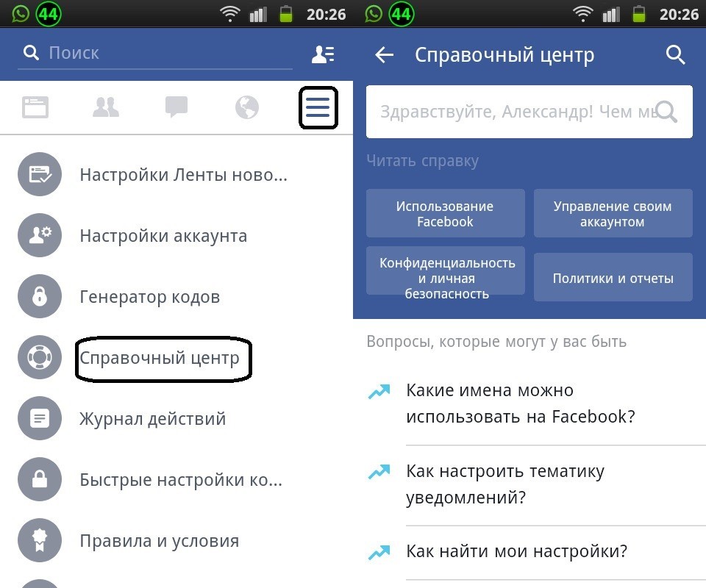Go back with the arrow in Справочный центр

tap(384, 55)
